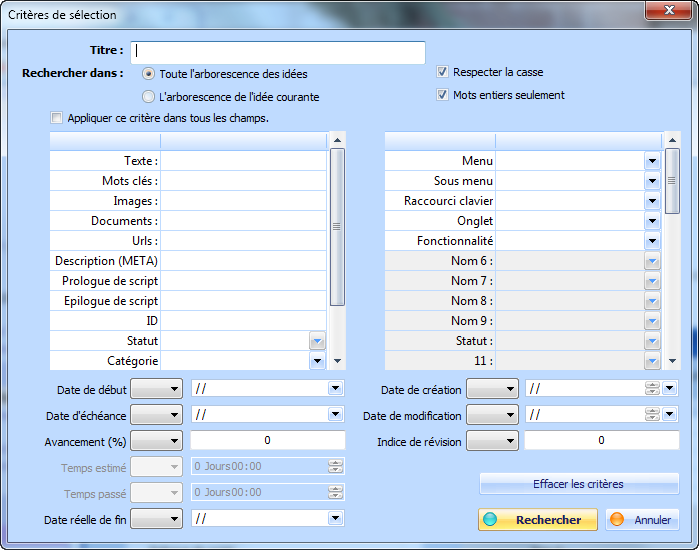This screenshot has width=699, height=550.
Task: Open the Catégorie dropdown
Action: [x=317, y=361]
